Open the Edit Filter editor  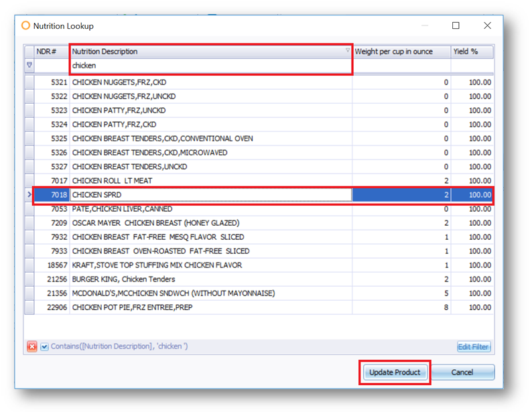pyautogui.click(x=474, y=346)
